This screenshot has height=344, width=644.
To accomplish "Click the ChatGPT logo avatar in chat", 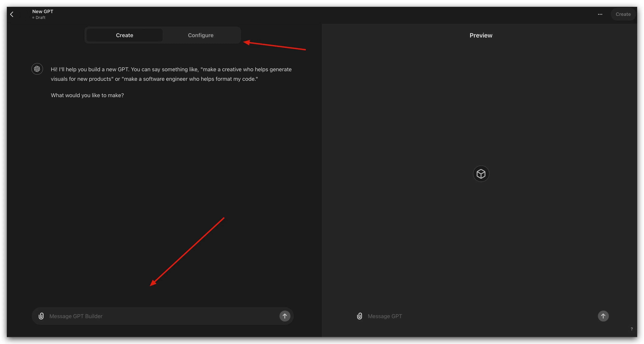I will 37,69.
